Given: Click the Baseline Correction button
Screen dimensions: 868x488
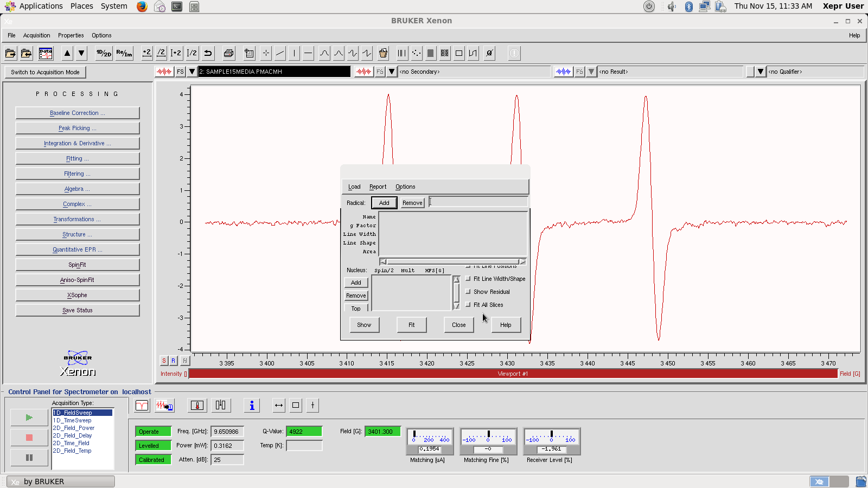Looking at the screenshot, I should (x=78, y=113).
